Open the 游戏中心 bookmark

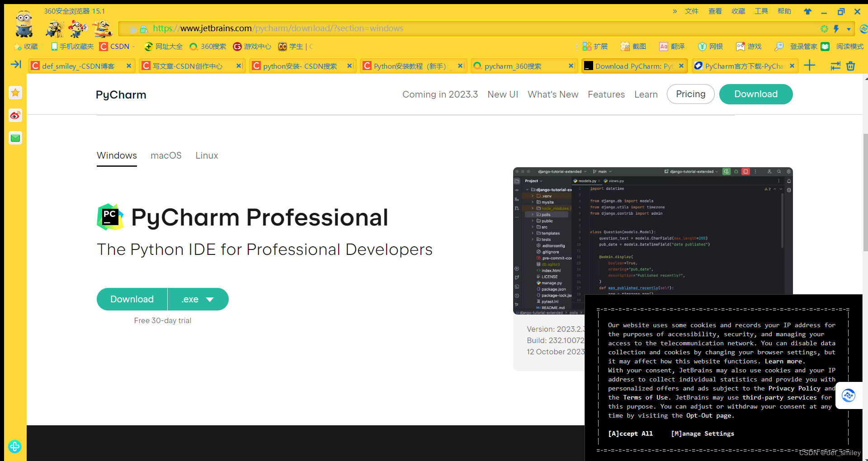point(252,47)
